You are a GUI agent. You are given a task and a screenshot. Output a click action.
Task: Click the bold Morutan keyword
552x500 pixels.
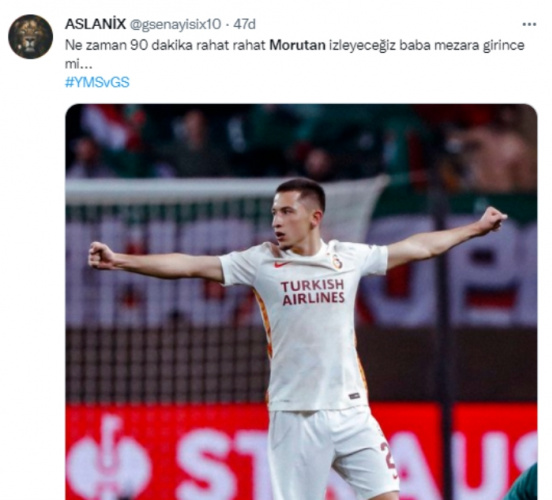297,45
